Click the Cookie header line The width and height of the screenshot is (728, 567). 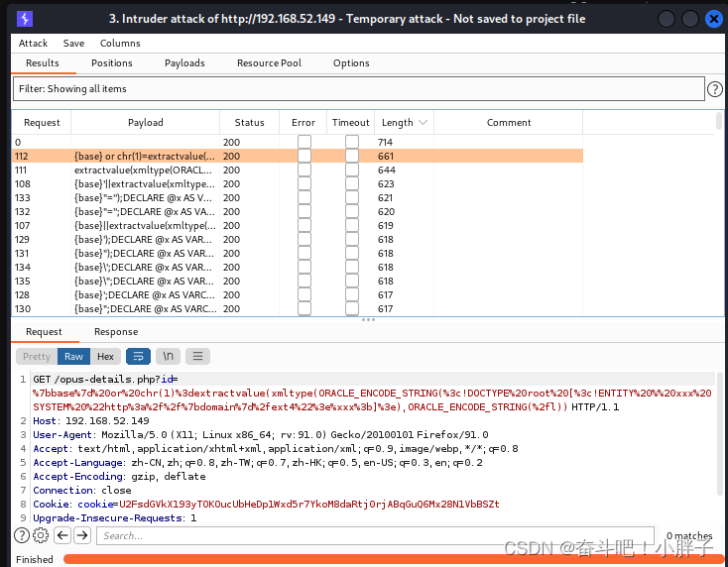(x=266, y=504)
